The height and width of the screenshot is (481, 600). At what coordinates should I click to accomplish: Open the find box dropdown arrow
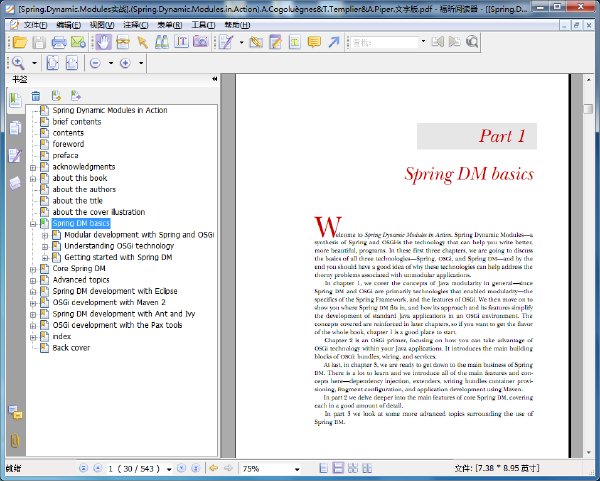click(423, 41)
